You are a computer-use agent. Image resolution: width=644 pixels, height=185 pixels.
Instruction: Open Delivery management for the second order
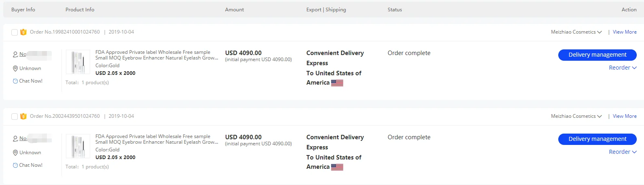[x=598, y=139]
